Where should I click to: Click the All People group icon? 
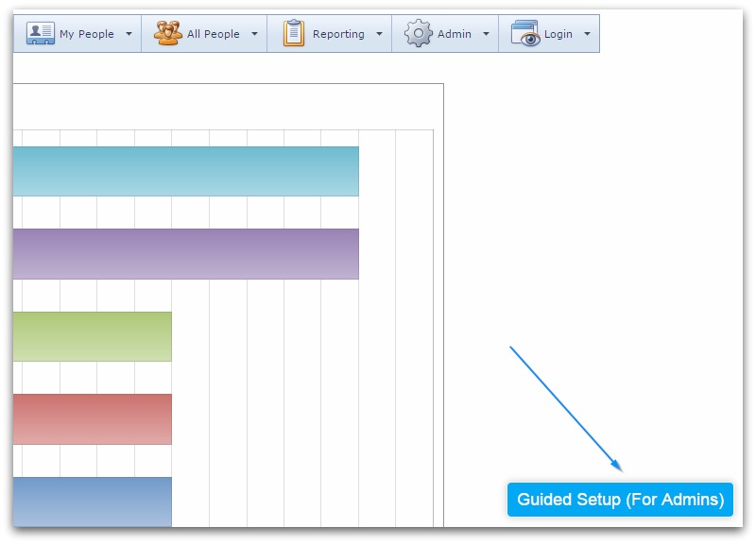click(x=168, y=33)
